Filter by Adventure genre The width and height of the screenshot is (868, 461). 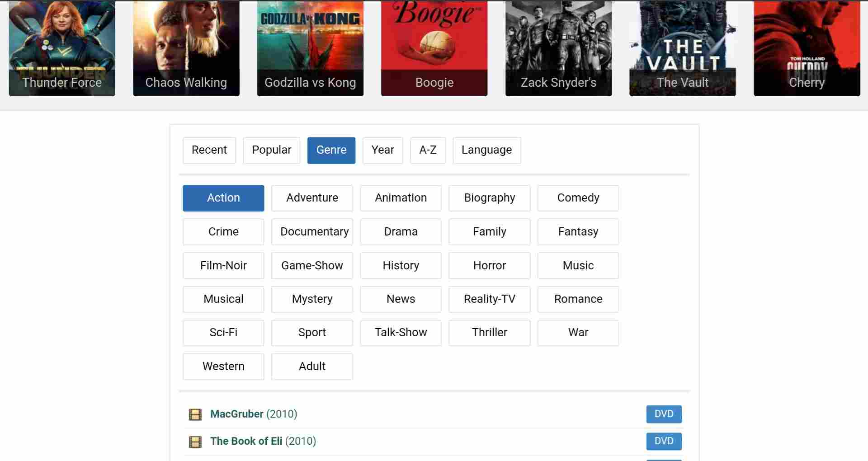click(x=312, y=198)
